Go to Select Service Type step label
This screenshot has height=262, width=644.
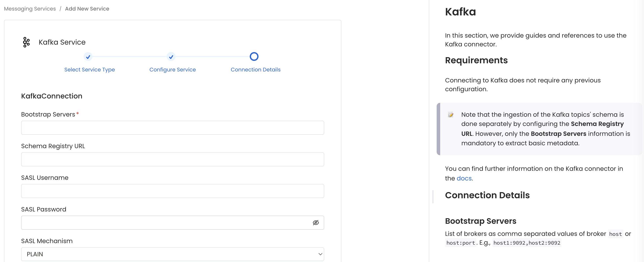pos(89,70)
